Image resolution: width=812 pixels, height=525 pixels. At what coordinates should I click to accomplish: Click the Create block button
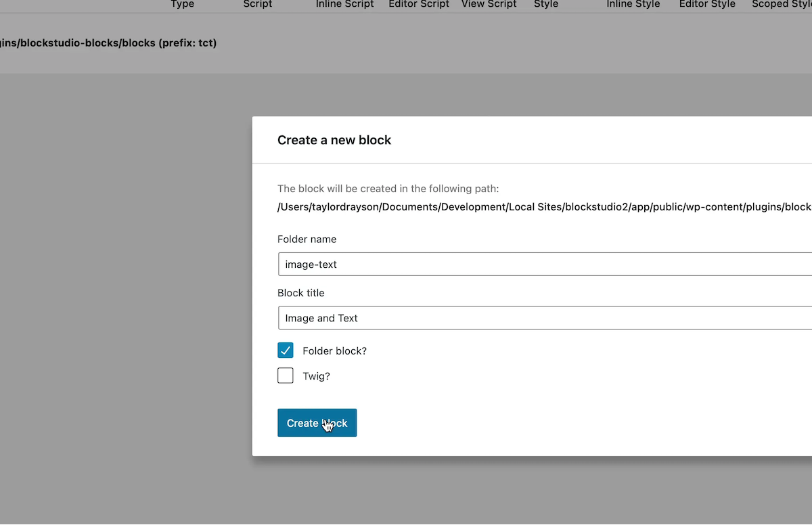[317, 422]
